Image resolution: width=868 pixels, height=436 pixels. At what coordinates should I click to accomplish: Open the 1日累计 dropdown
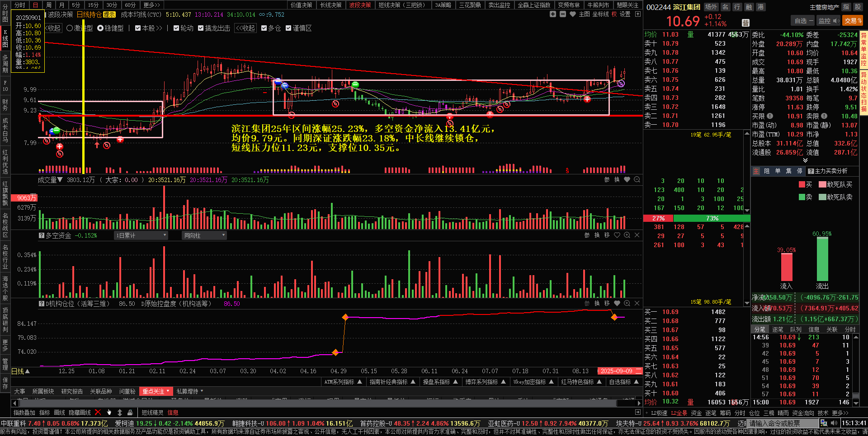coord(141,235)
